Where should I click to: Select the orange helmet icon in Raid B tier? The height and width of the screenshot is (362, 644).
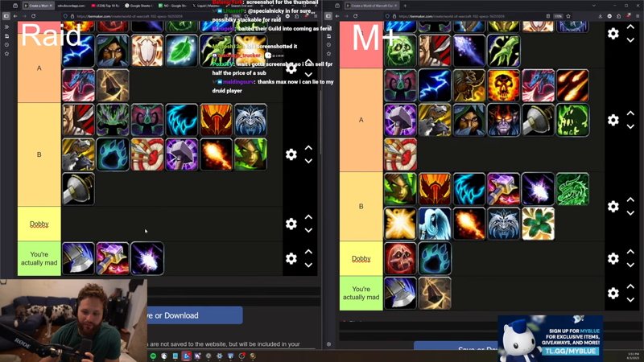click(x=216, y=120)
